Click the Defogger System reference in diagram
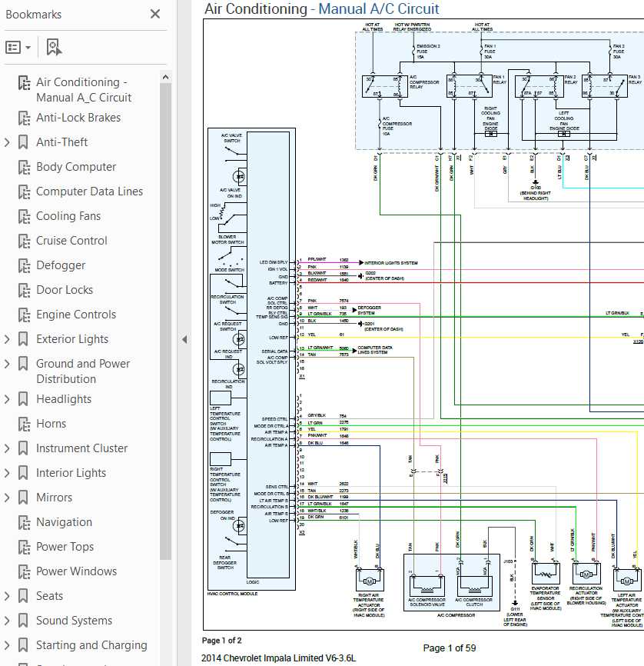Screen dimensions: 644x666 click(369, 310)
